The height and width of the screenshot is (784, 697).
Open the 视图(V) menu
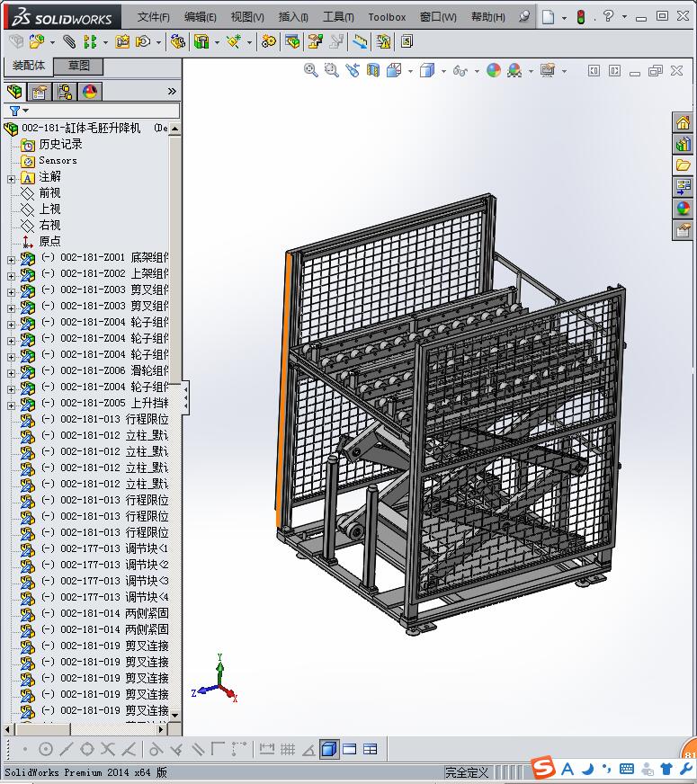(247, 17)
